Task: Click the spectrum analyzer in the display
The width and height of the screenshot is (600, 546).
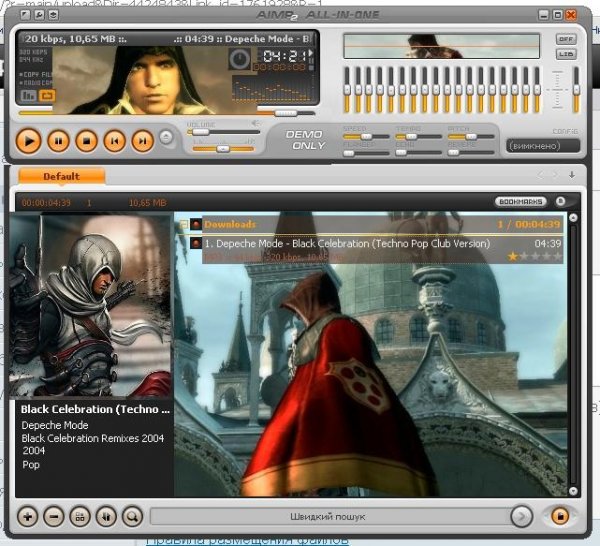Action: click(x=272, y=88)
